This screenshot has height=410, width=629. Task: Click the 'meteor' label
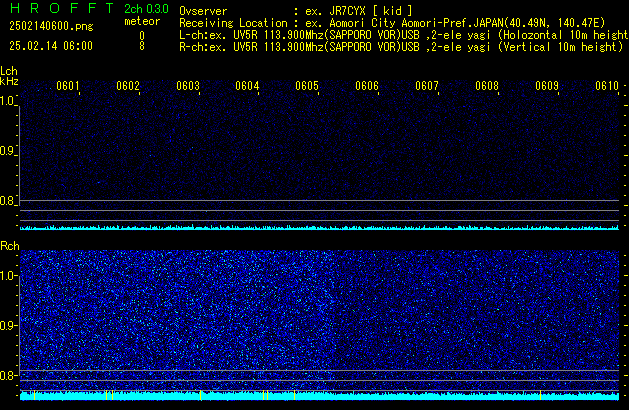pos(142,21)
